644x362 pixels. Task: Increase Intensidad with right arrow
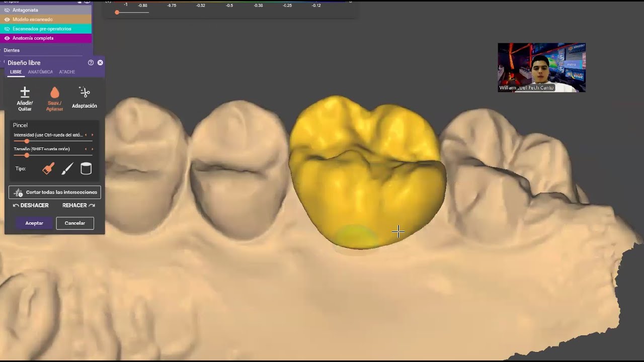92,135
